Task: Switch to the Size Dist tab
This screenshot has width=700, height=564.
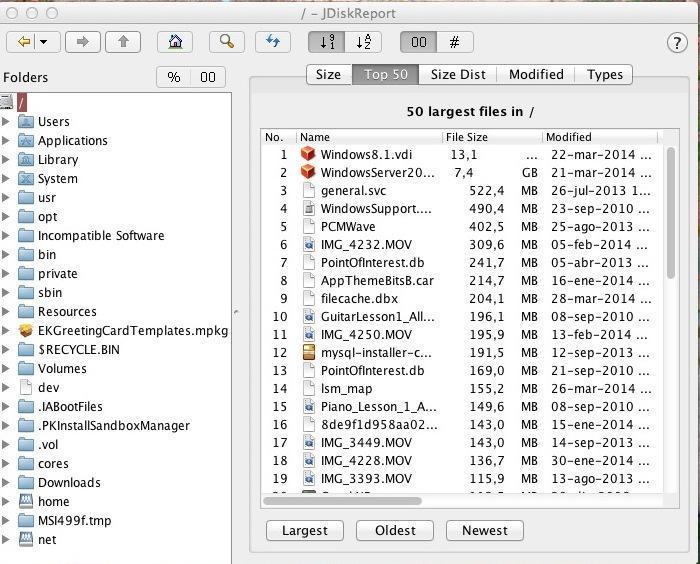Action: tap(458, 74)
